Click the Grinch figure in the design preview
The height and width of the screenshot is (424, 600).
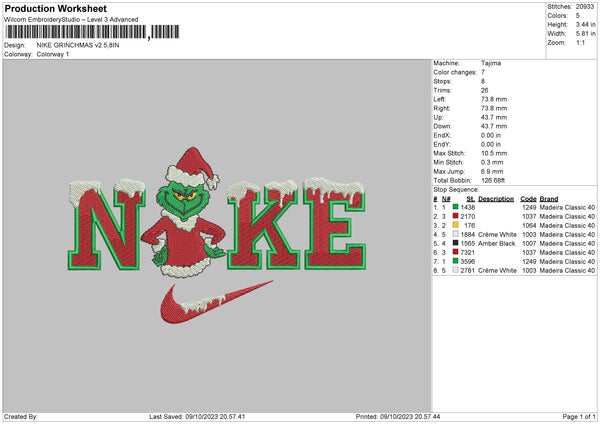186,212
